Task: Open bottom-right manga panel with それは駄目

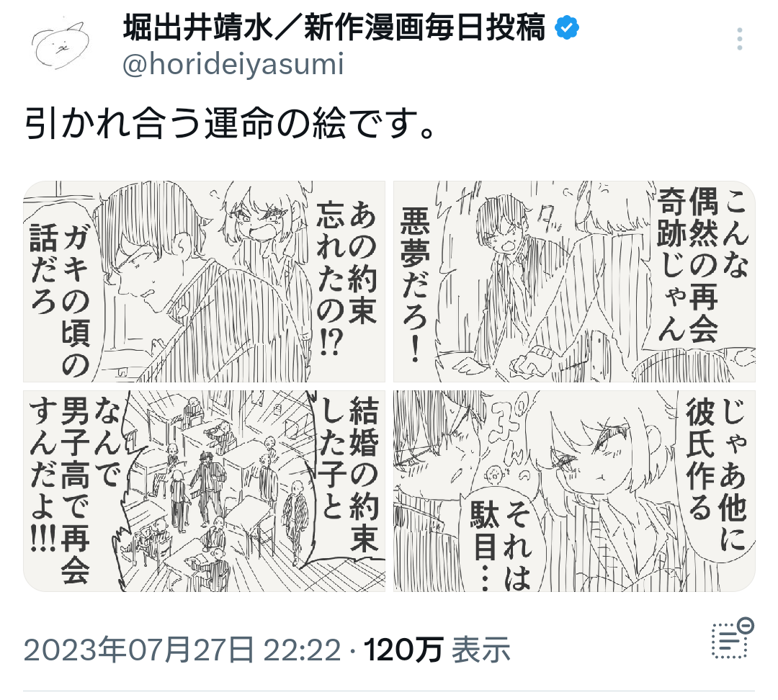Action: click(574, 490)
